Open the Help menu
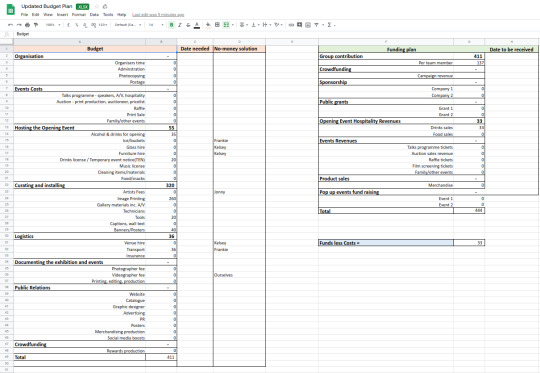The width and height of the screenshot is (540, 373). (x=122, y=15)
